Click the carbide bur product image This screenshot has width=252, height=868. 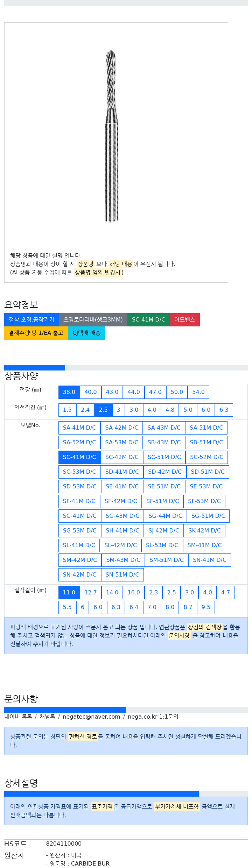click(111, 136)
